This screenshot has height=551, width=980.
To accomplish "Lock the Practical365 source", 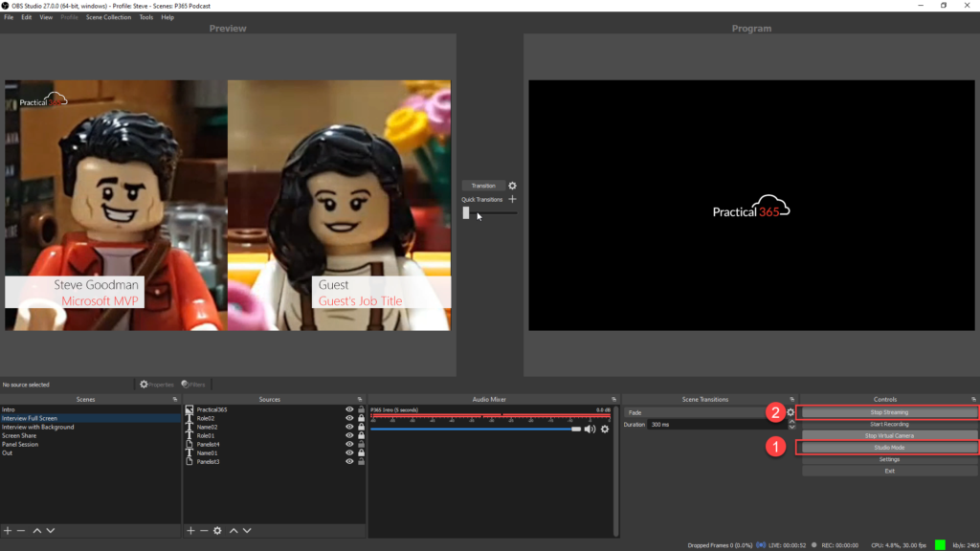I will [361, 409].
